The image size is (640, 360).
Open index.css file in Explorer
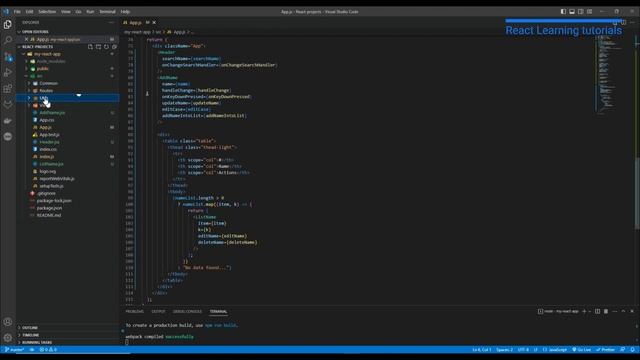click(48, 149)
